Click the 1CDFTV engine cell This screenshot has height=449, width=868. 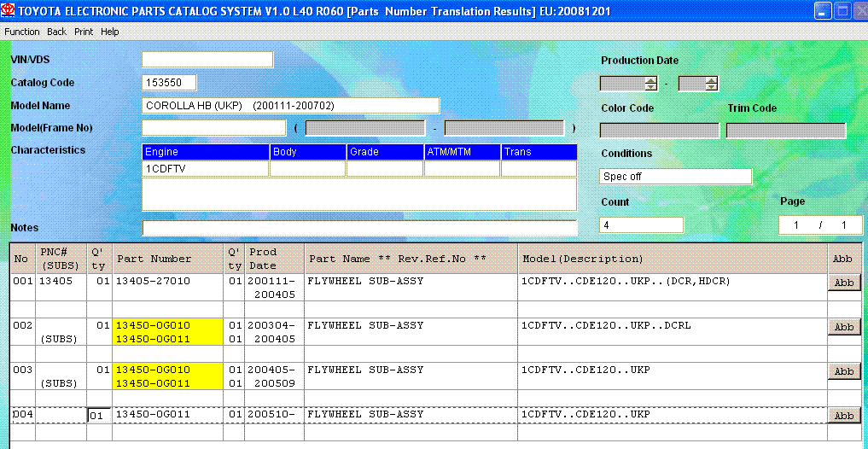pyautogui.click(x=206, y=169)
